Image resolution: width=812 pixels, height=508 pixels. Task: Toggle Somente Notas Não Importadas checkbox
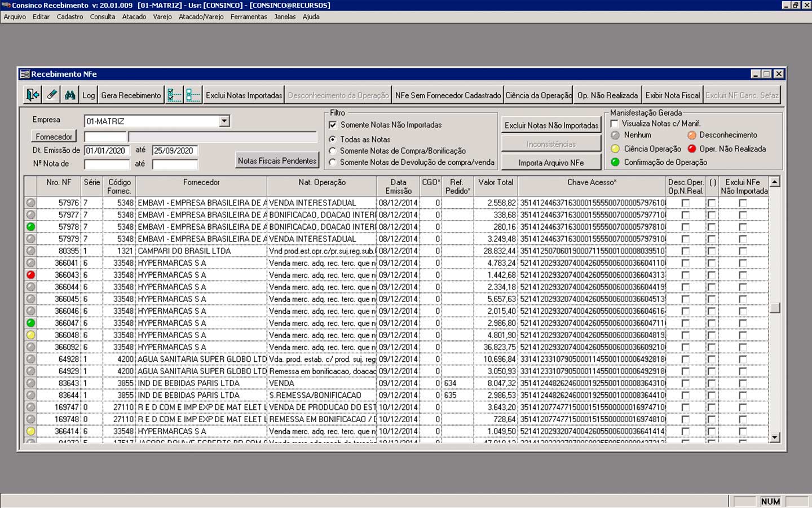(x=333, y=125)
